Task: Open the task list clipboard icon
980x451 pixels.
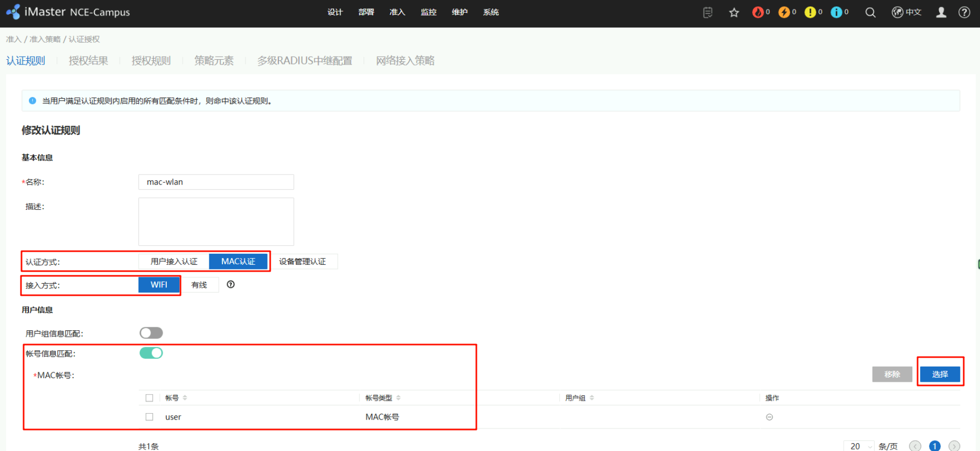Action: (x=708, y=13)
